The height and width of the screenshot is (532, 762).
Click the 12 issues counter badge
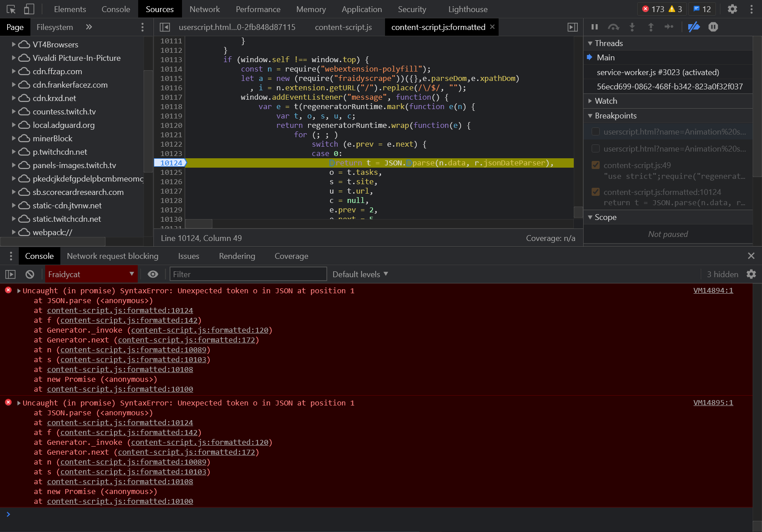[702, 9]
